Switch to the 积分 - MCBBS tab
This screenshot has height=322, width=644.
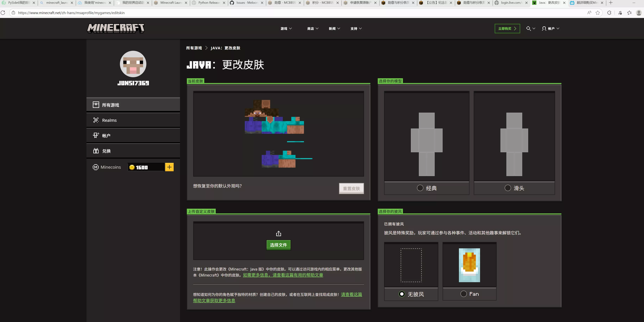click(322, 3)
